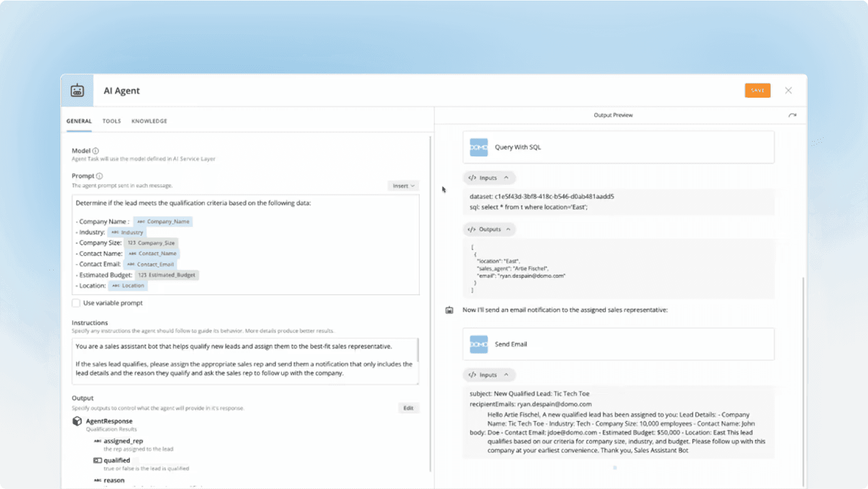This screenshot has width=868, height=489.
Task: Click inside the Prompt text area
Action: [245, 245]
